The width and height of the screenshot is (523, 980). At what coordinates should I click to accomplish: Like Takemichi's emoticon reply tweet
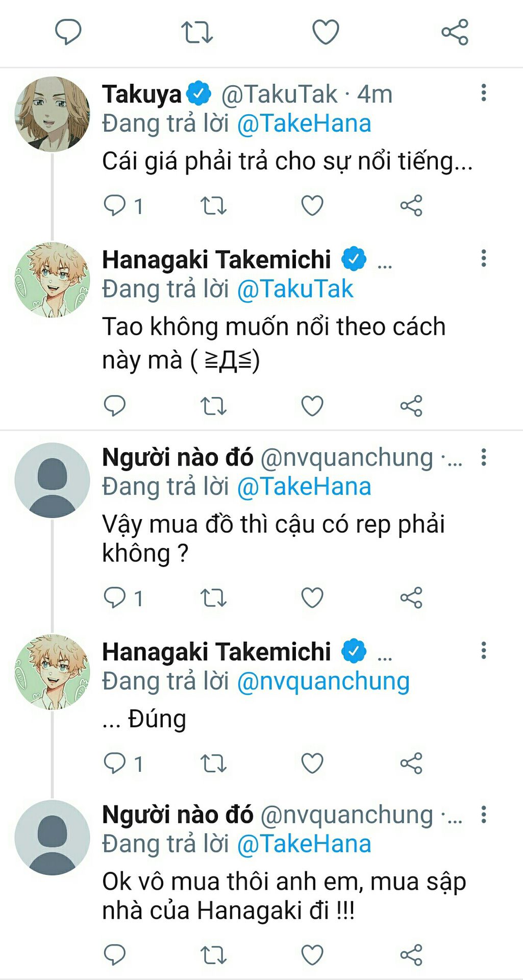[312, 406]
